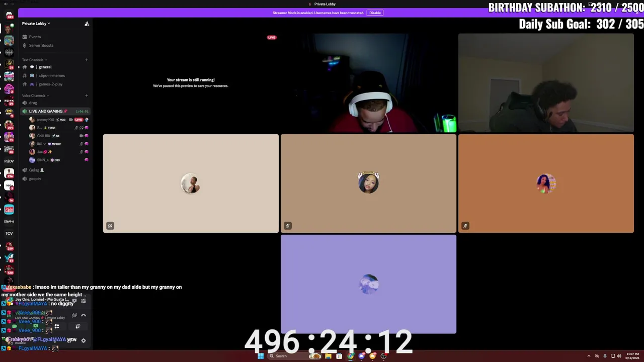This screenshot has height=362, width=644.
Task: Click the LIVE indicator on the stream tile
Action: click(272, 37)
